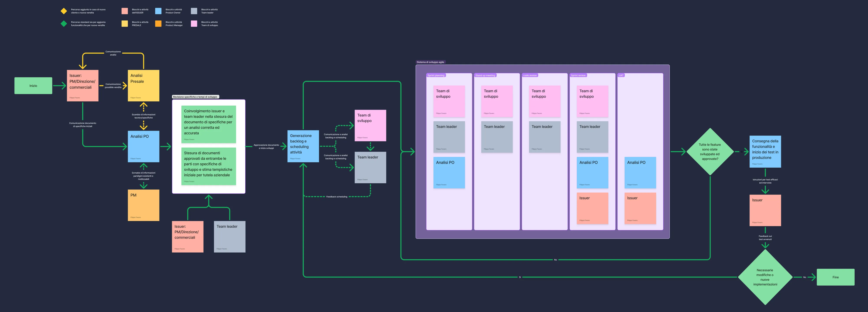Image resolution: width=868 pixels, height=312 pixels.
Task: Click the 'Istruzioni per test efficaci ed interviste' label
Action: [765, 181]
